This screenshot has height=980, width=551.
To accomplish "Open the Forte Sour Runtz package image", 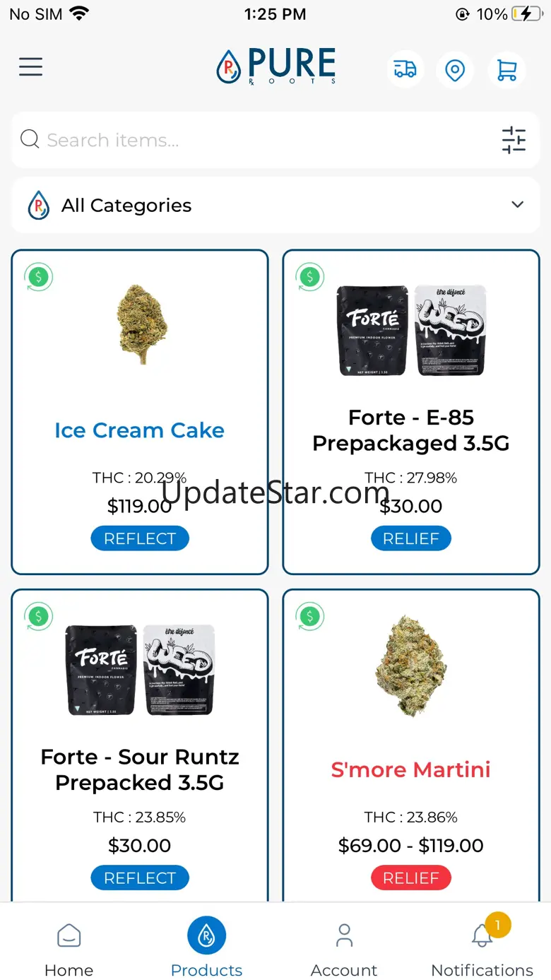I will point(140,670).
